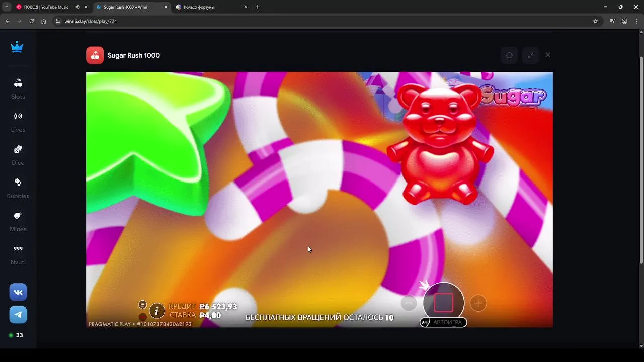The height and width of the screenshot is (362, 644).
Task: Go to browser home page
Action: 43,21
